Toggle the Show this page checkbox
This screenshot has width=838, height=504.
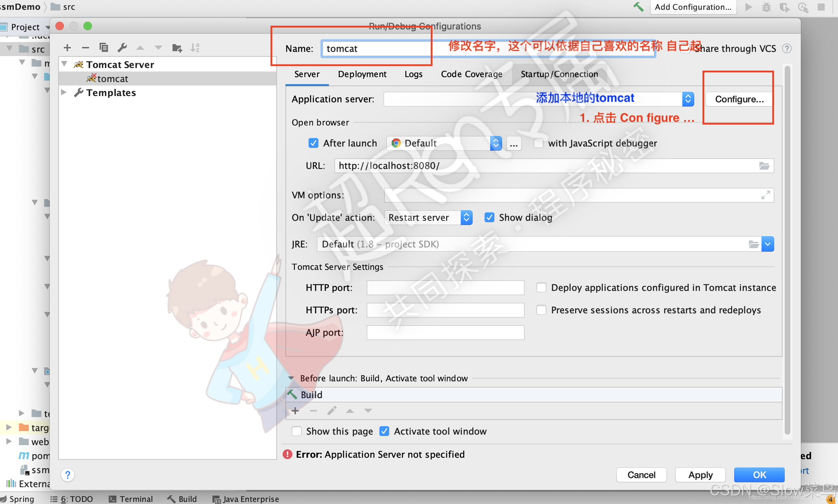pyautogui.click(x=296, y=431)
